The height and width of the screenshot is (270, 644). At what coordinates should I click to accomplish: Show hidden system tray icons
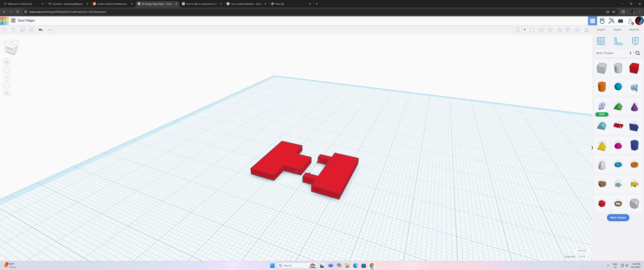pos(608,265)
